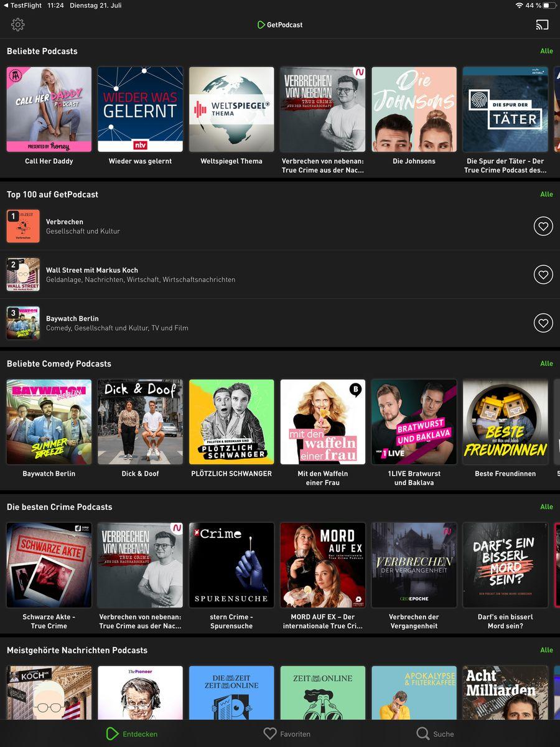The height and width of the screenshot is (747, 560).
Task: Favorite Wall Street mit Markus Koch
Action: pyautogui.click(x=543, y=275)
